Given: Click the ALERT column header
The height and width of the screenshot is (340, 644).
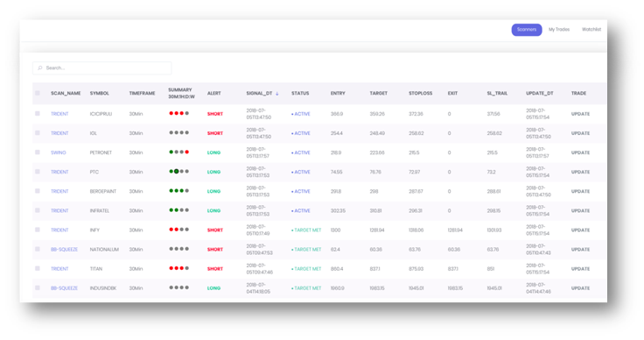Looking at the screenshot, I should pos(214,94).
